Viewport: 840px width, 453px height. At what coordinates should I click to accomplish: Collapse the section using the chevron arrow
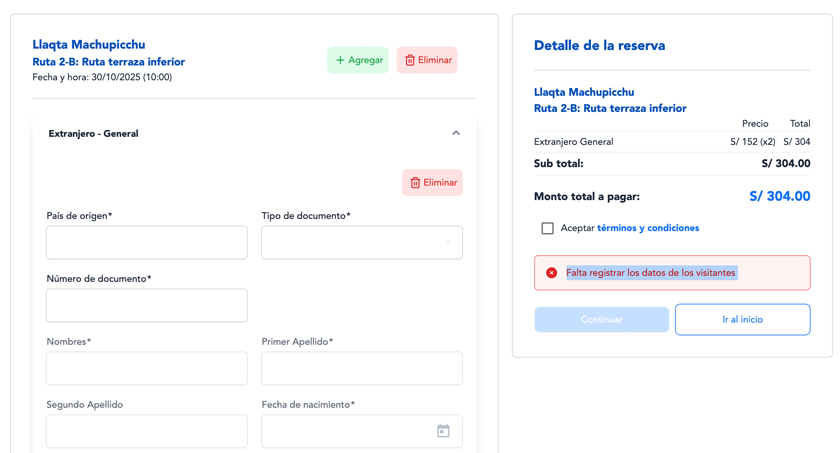pyautogui.click(x=456, y=133)
